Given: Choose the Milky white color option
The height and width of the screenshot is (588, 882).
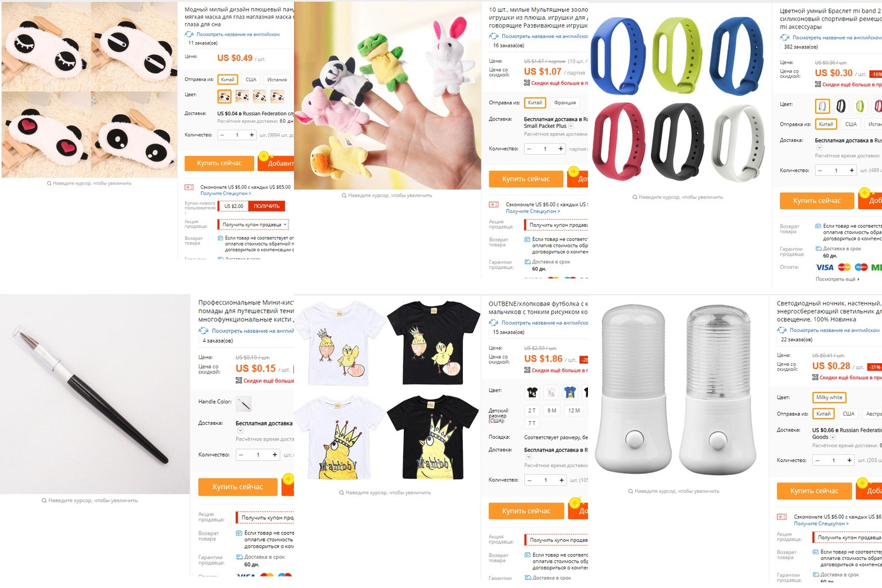Looking at the screenshot, I should (x=829, y=398).
